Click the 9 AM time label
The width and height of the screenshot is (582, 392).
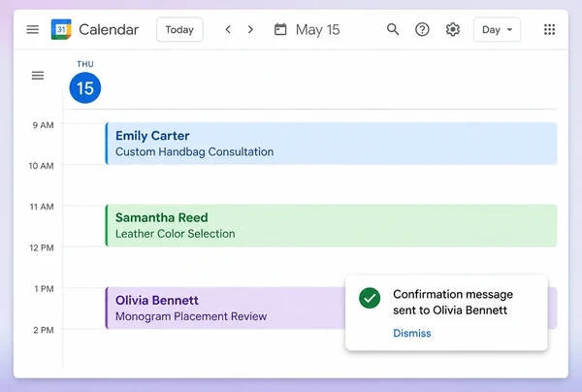[x=43, y=125]
